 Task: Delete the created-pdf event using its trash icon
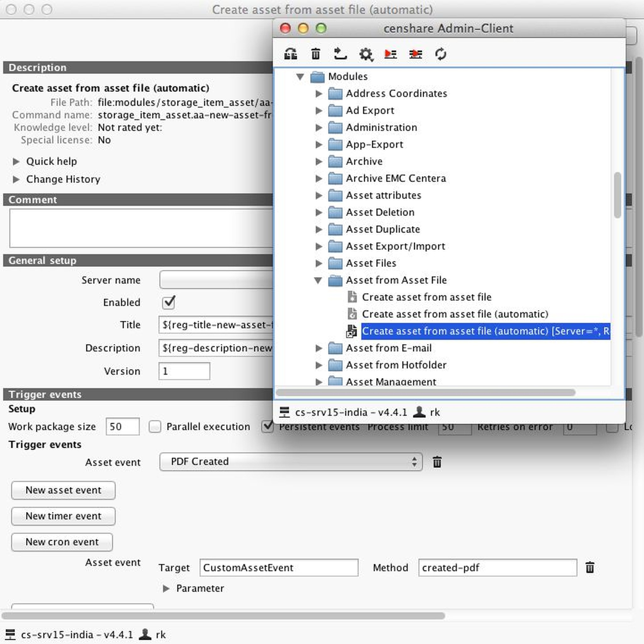[590, 567]
